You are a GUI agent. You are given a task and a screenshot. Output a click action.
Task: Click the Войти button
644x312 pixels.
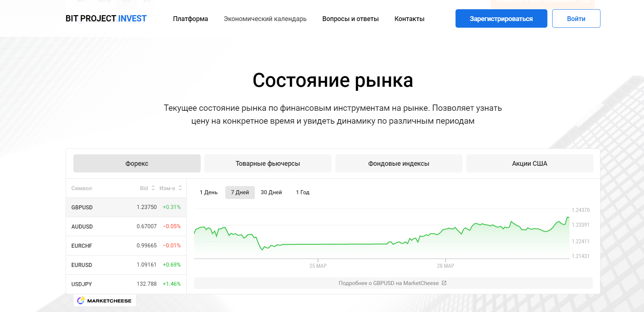(x=576, y=18)
